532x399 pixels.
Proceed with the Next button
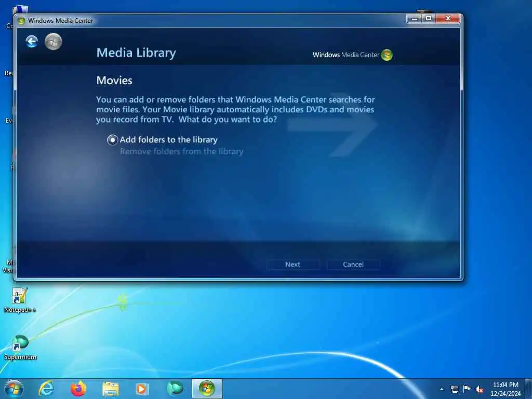pos(293,264)
